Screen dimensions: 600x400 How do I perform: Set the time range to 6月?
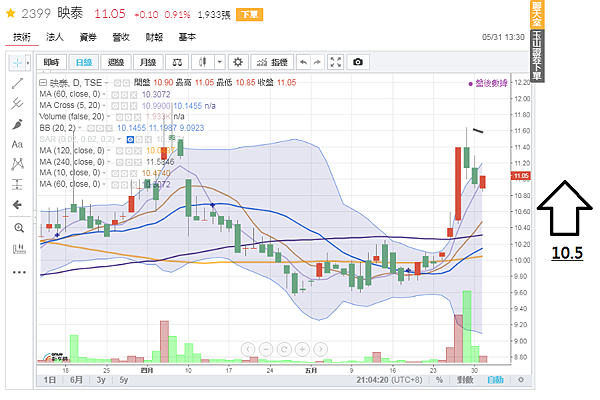[x=77, y=380]
